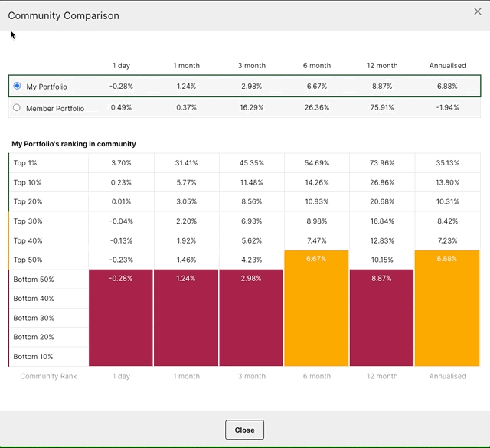Select the My Portfolio radio button
The height and width of the screenshot is (448, 490).
pyautogui.click(x=18, y=86)
